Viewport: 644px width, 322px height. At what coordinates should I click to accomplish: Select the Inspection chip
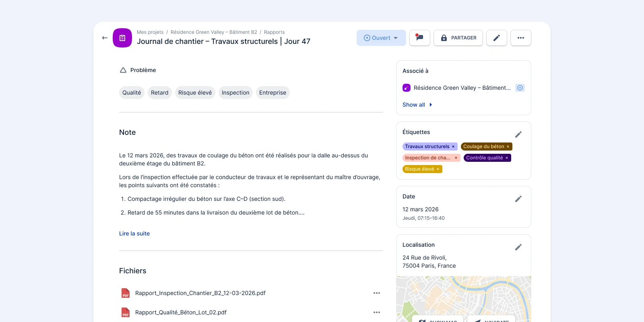(235, 93)
